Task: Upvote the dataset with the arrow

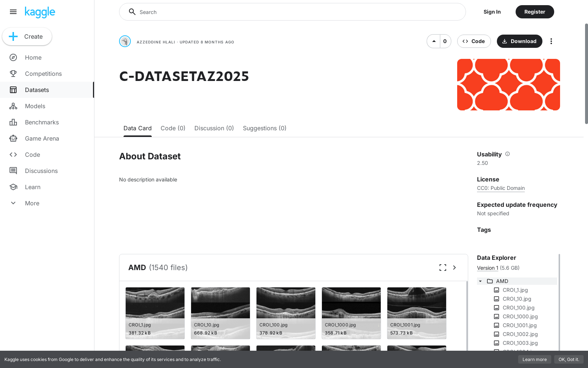Action: coord(434,41)
